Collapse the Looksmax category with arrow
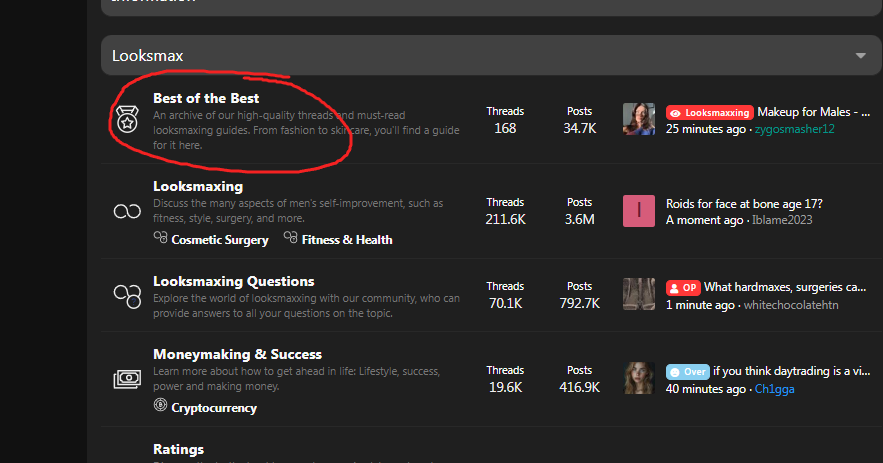Screen dimensions: 883x463 click(860, 56)
